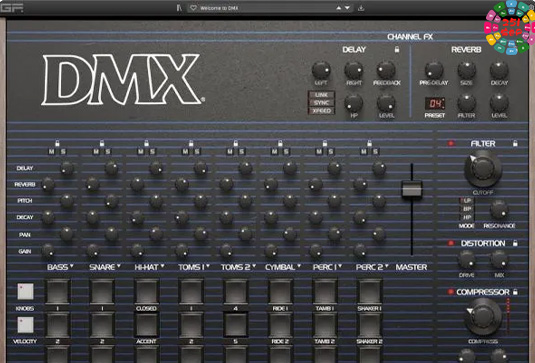The image size is (535, 363).
Task: Trigger the RIDE 1 cymbal pad
Action: 280,291
